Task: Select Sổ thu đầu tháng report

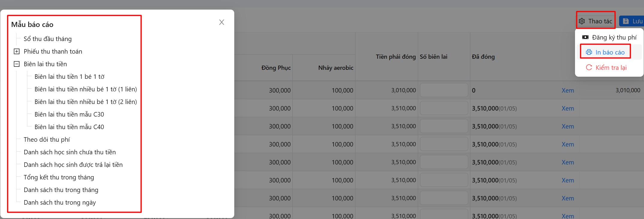Action: pyautogui.click(x=48, y=39)
